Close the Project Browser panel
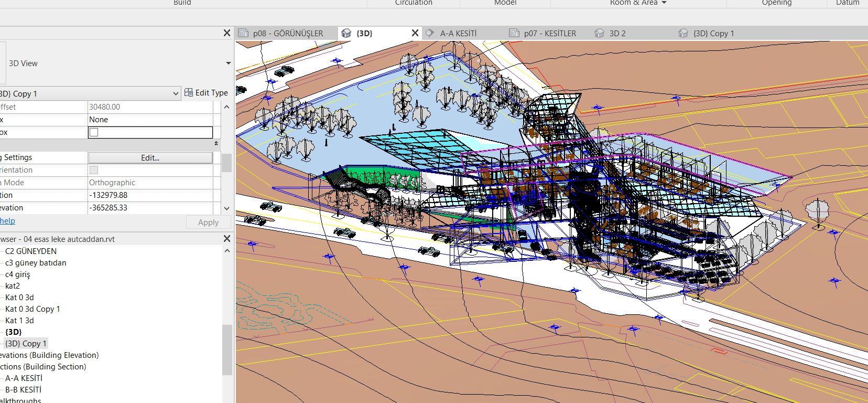The image size is (868, 403). (227, 239)
